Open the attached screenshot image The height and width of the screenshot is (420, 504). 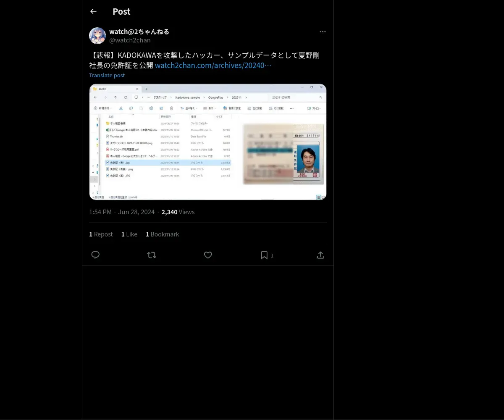[208, 142]
